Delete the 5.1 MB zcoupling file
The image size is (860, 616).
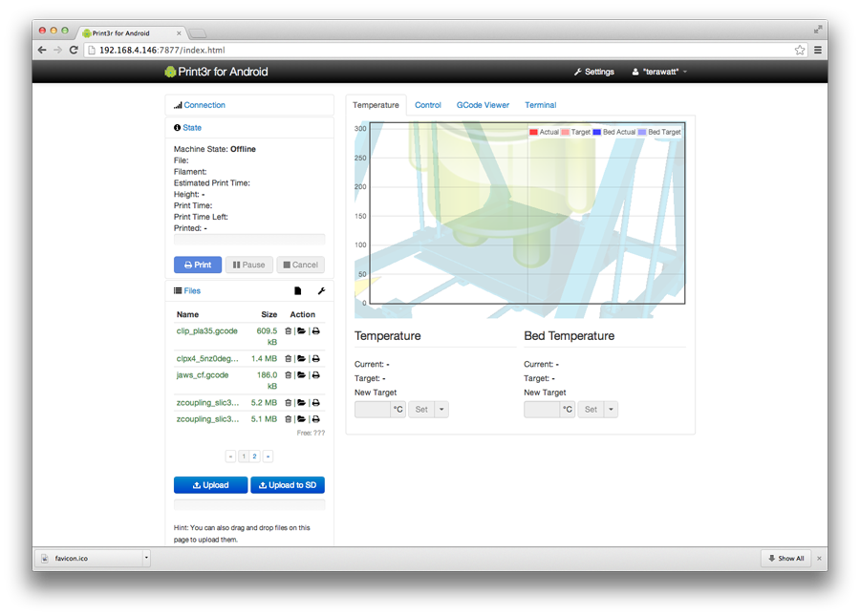tap(288, 418)
